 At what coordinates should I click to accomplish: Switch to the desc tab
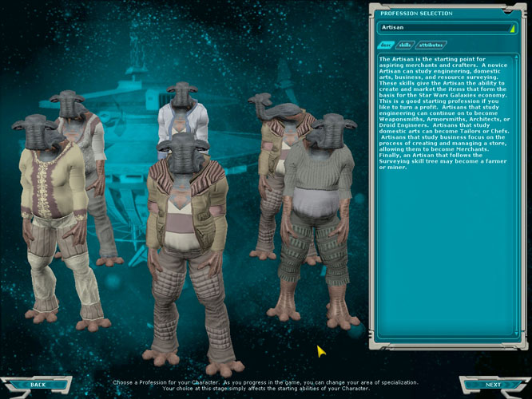click(385, 45)
